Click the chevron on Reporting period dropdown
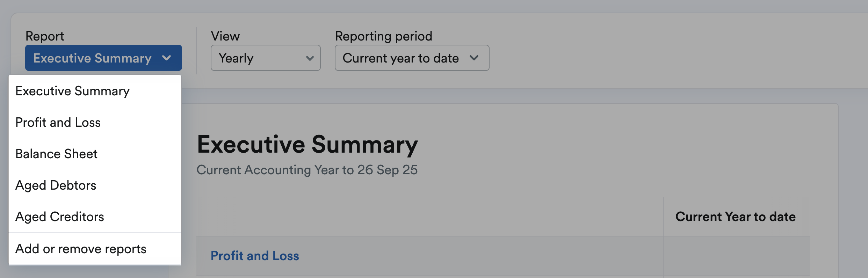868x278 pixels. coord(474,58)
